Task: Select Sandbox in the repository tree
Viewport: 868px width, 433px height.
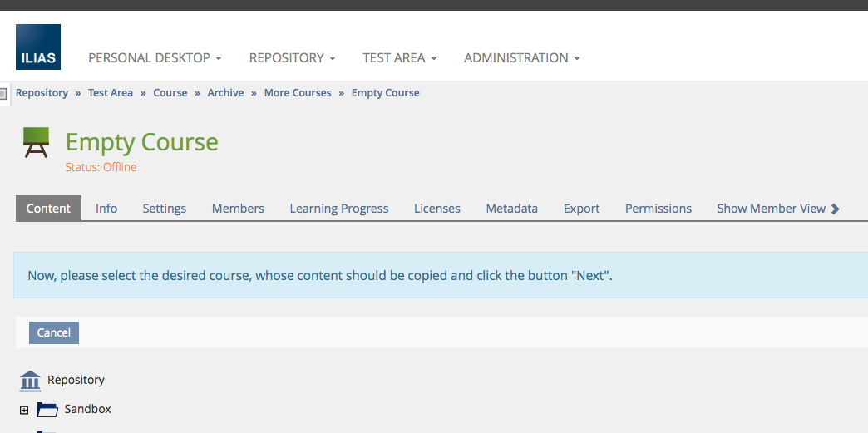Action: (x=87, y=409)
